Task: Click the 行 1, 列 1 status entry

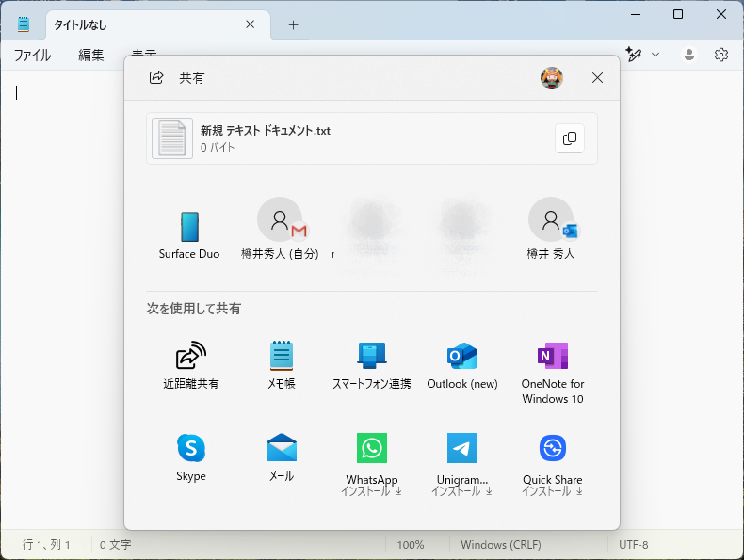Action: [x=46, y=544]
